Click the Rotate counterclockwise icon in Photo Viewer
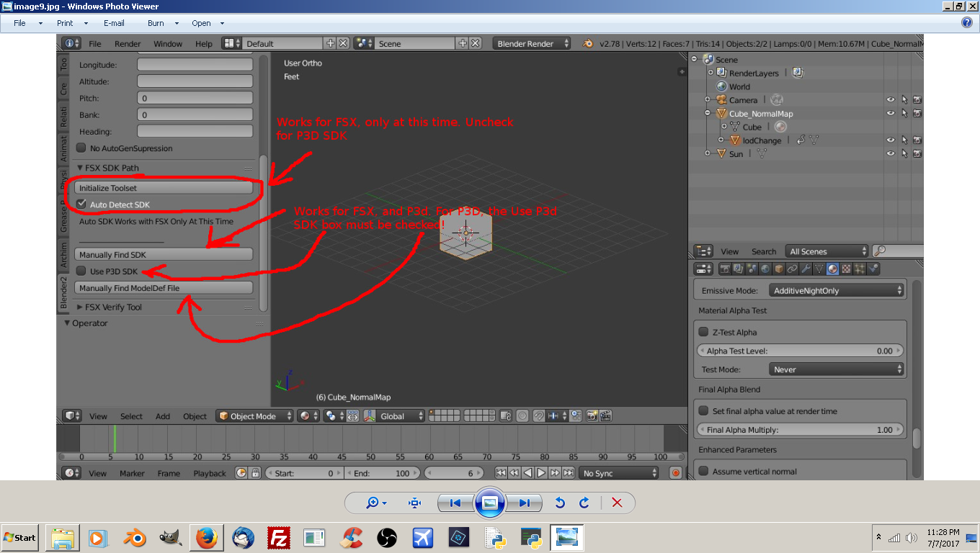Viewport: 980px width, 553px height. tap(560, 503)
